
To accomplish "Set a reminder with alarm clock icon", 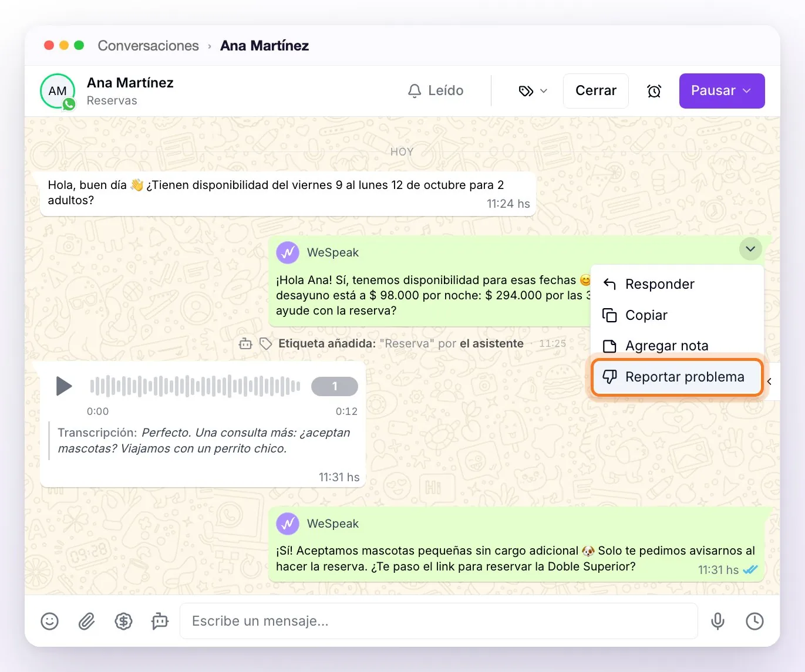I will click(654, 91).
